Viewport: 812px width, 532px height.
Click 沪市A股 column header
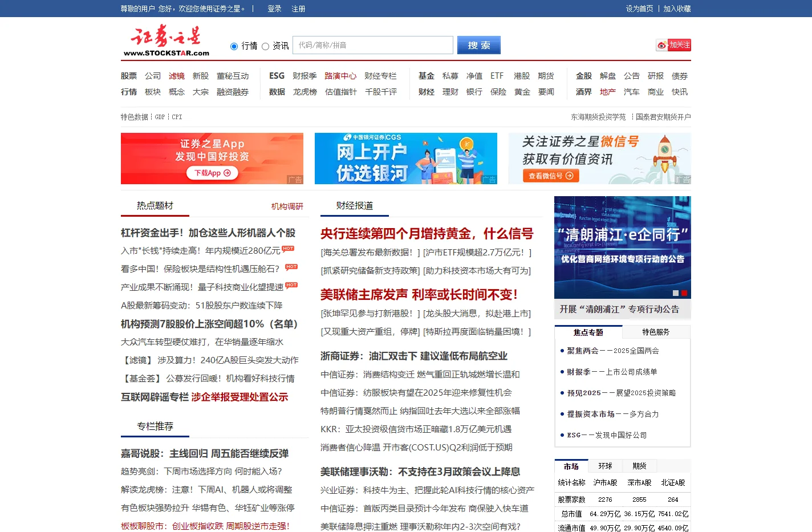click(605, 482)
